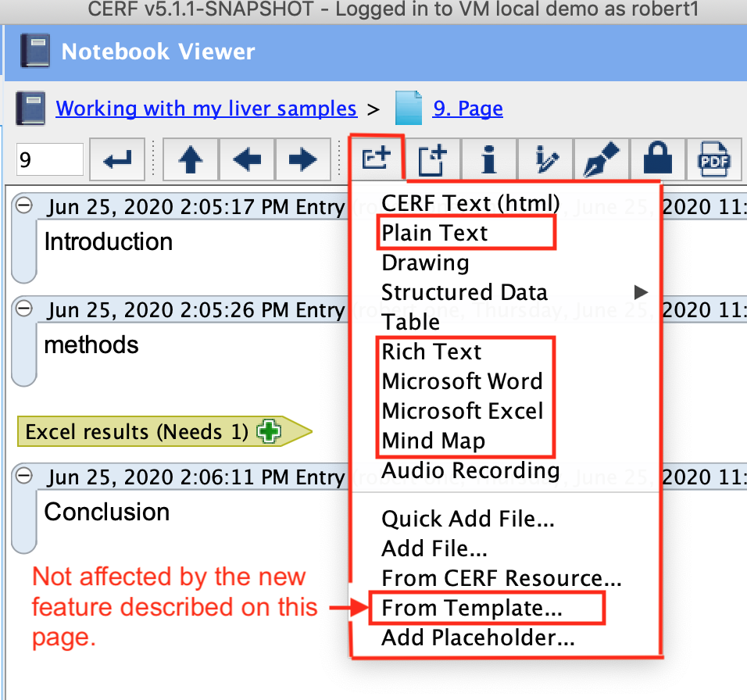Select From Template... menu option
Image resolution: width=747 pixels, height=700 pixels.
[x=471, y=608]
